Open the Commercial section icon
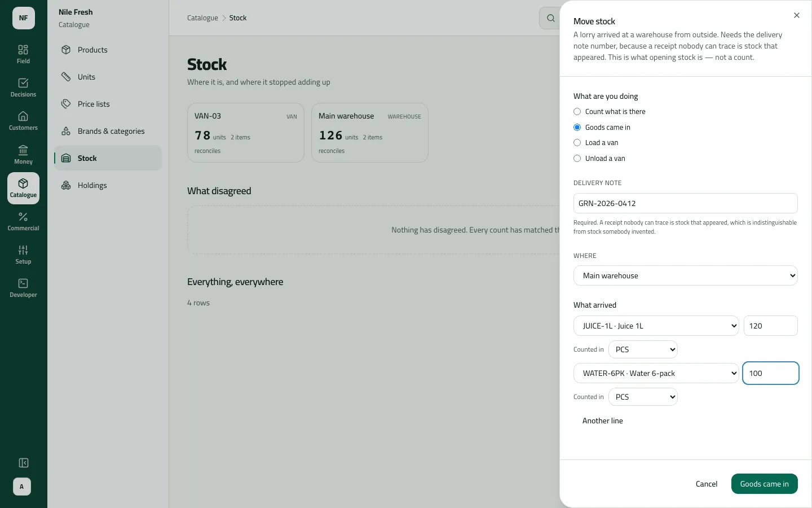Viewport: 812px width, 508px height. [x=23, y=221]
